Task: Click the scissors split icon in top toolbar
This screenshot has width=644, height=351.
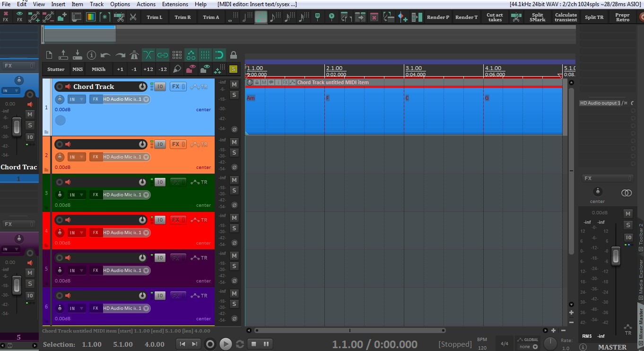Action: pyautogui.click(x=133, y=17)
